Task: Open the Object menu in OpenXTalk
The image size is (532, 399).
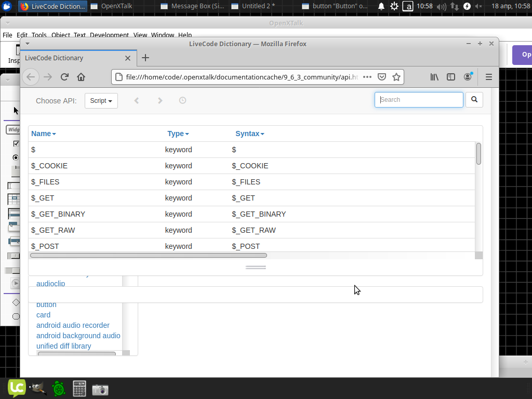Action: coord(61,35)
